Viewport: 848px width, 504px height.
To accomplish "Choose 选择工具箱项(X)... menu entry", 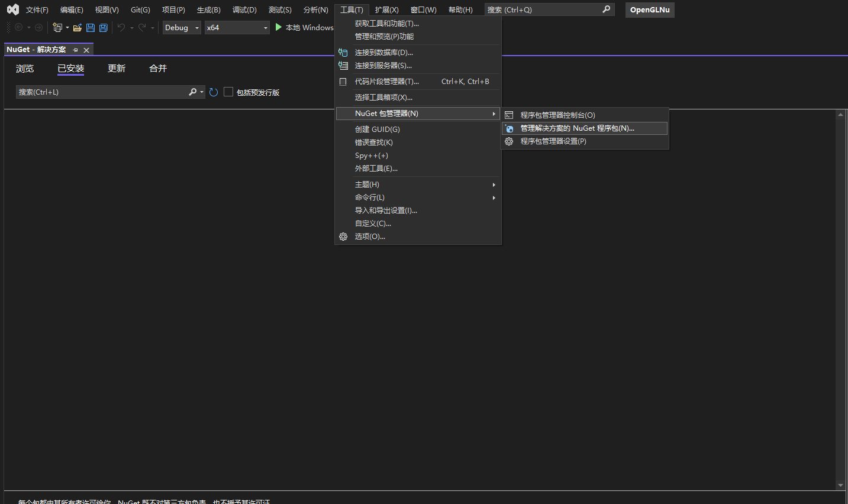I will 418,98.
